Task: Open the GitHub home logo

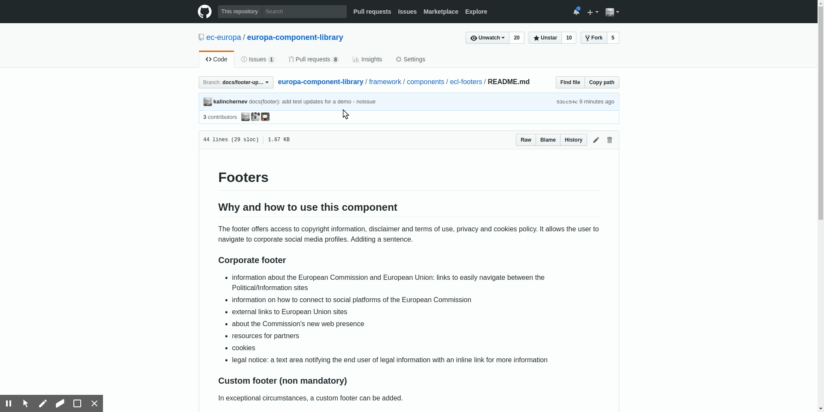Action: (204, 12)
